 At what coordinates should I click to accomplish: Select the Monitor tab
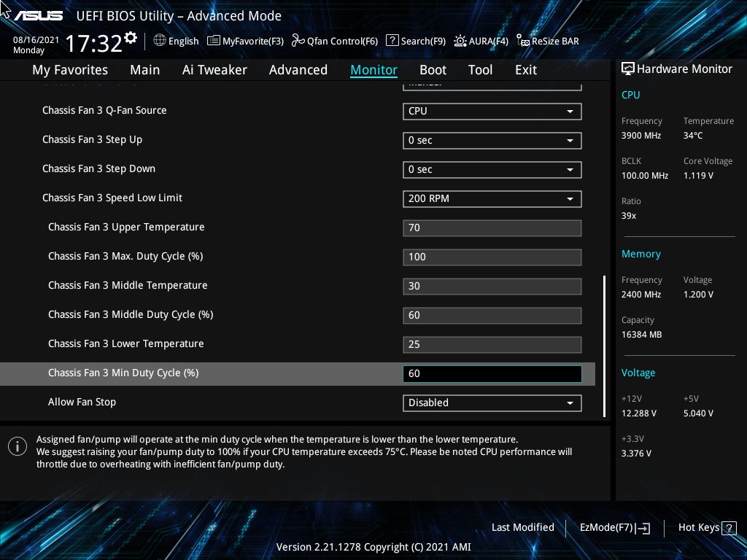click(x=374, y=70)
